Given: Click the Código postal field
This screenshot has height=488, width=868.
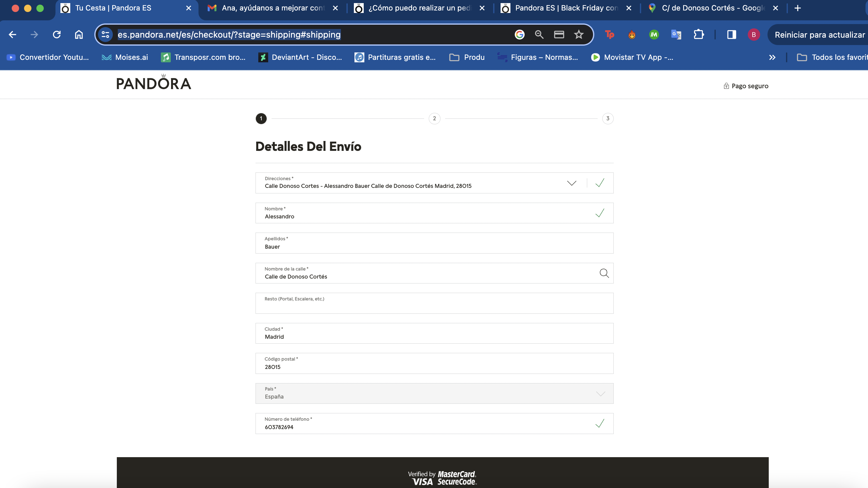Looking at the screenshot, I should click(434, 363).
